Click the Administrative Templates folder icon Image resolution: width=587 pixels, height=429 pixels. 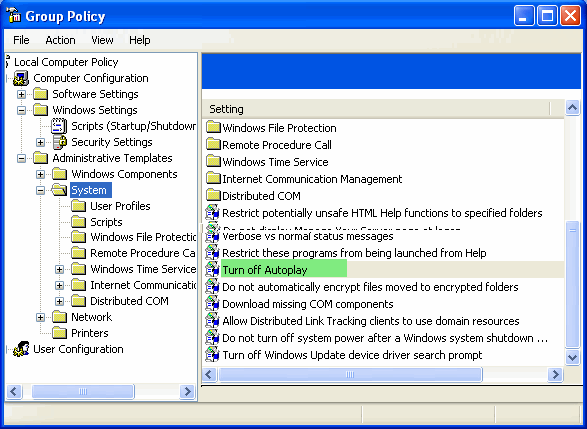(40, 158)
